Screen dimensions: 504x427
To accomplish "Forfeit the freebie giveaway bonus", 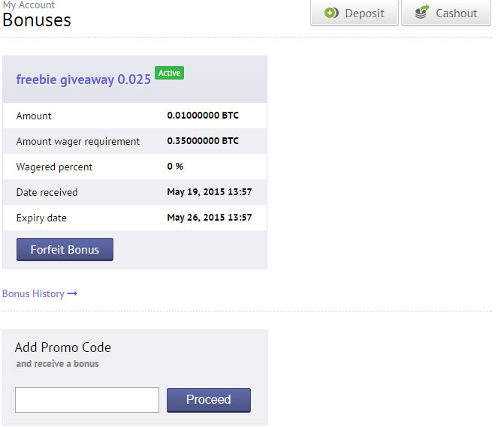I will tap(65, 249).
